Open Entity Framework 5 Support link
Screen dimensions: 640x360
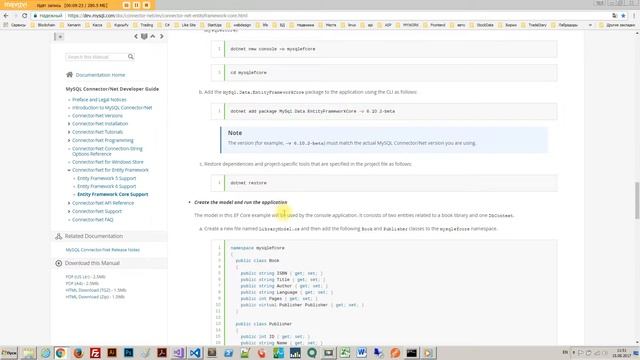pos(107,178)
